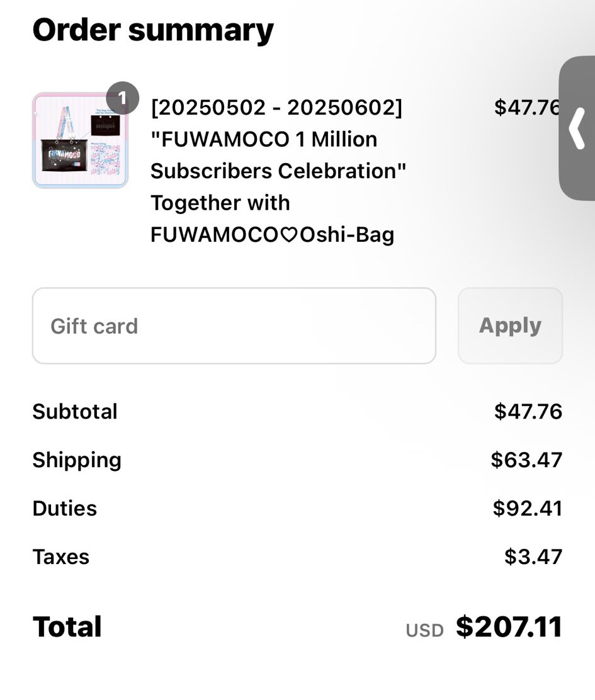This screenshot has height=700, width=595.
Task: Tap the Taxes label
Action: click(x=60, y=557)
